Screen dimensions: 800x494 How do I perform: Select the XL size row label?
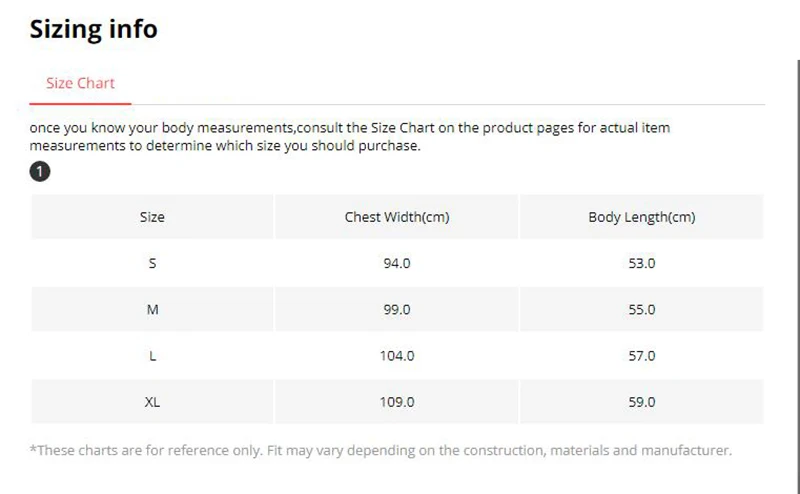click(152, 402)
